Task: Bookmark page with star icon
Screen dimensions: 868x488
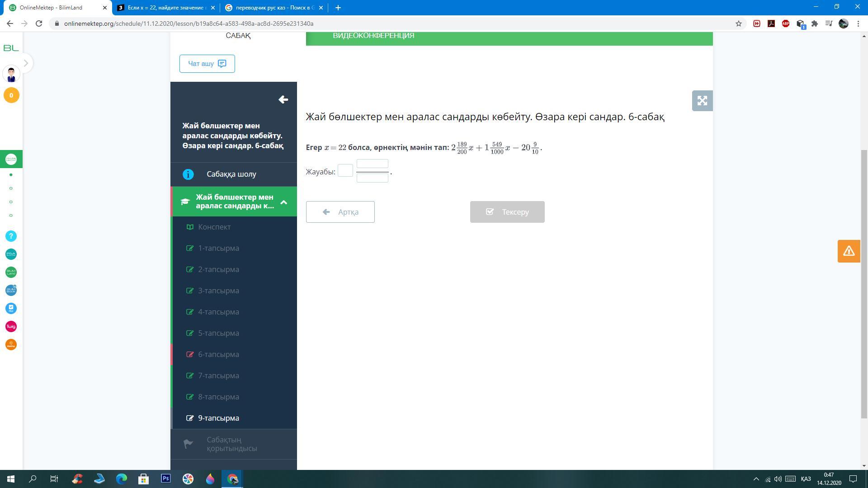Action: pyautogui.click(x=739, y=23)
